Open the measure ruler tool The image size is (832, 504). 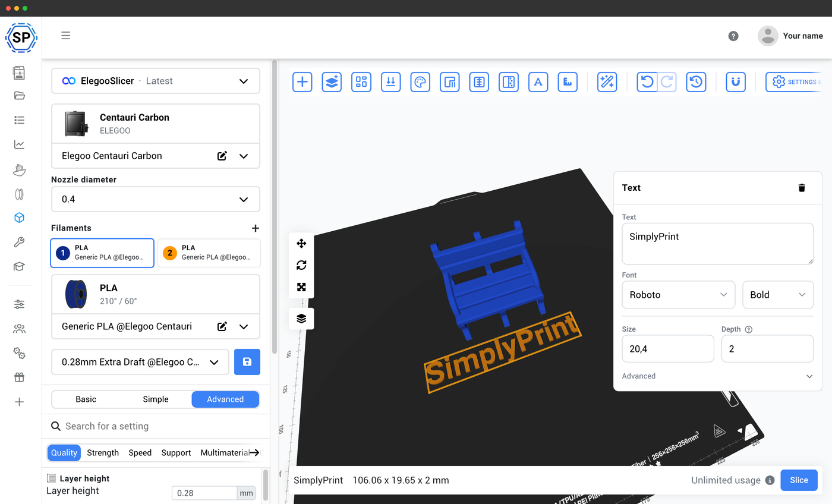568,82
